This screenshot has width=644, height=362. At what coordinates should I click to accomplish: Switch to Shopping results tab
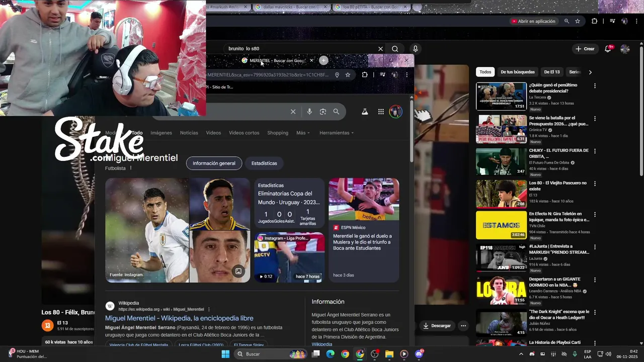tap(278, 133)
